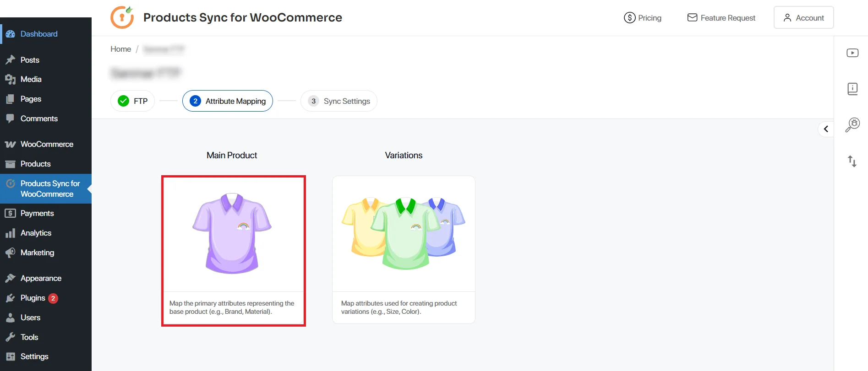Click the Feature Request envelope icon
Viewport: 868px width, 371px height.
[692, 17]
